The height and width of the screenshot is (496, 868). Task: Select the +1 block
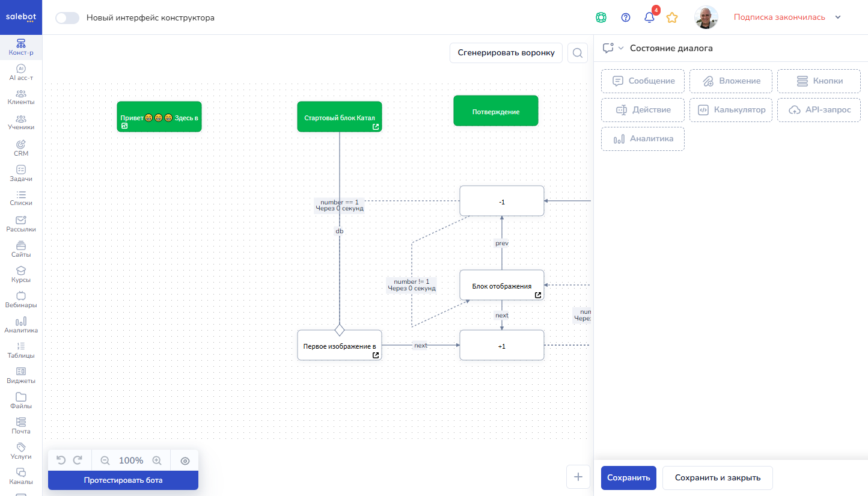(502, 346)
